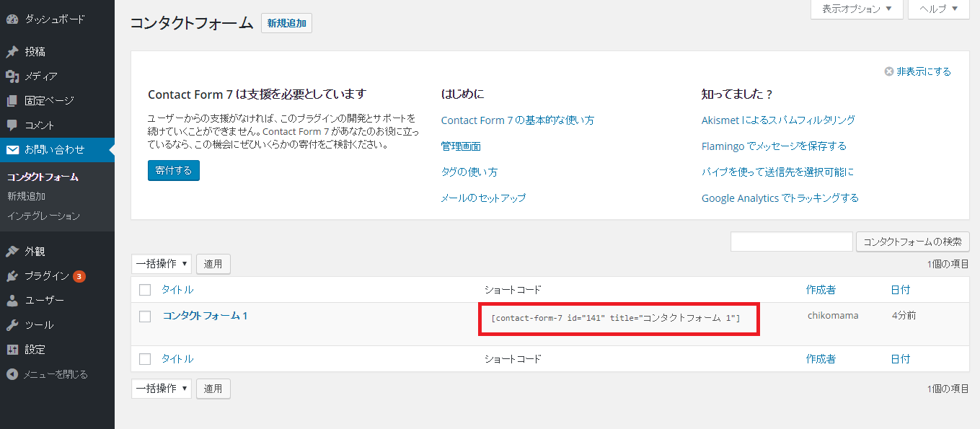Open the 一括操作 dropdown above the table

pos(161,264)
